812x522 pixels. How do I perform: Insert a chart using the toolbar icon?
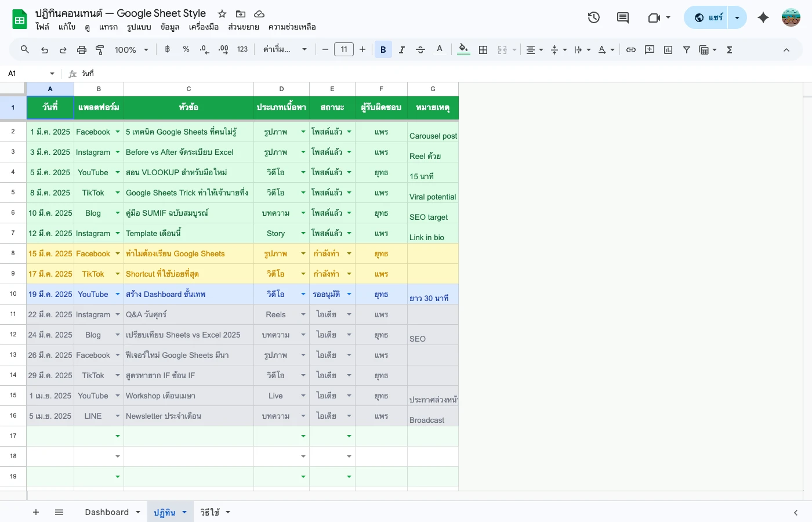(x=668, y=49)
